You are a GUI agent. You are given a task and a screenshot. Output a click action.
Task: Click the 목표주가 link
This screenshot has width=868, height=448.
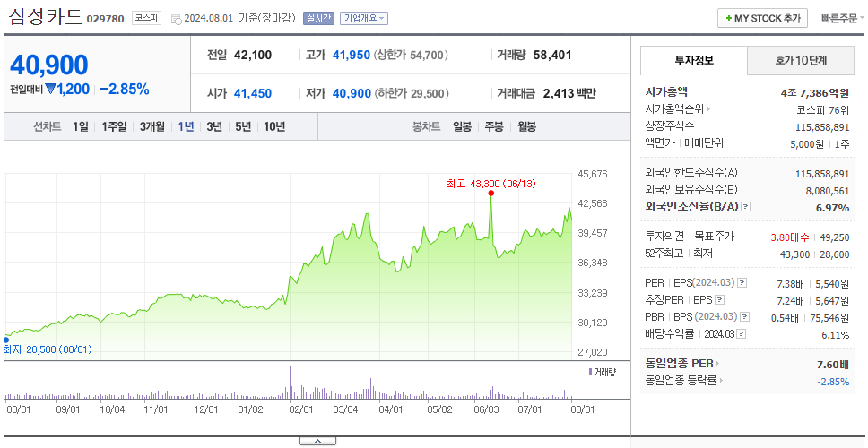(714, 237)
